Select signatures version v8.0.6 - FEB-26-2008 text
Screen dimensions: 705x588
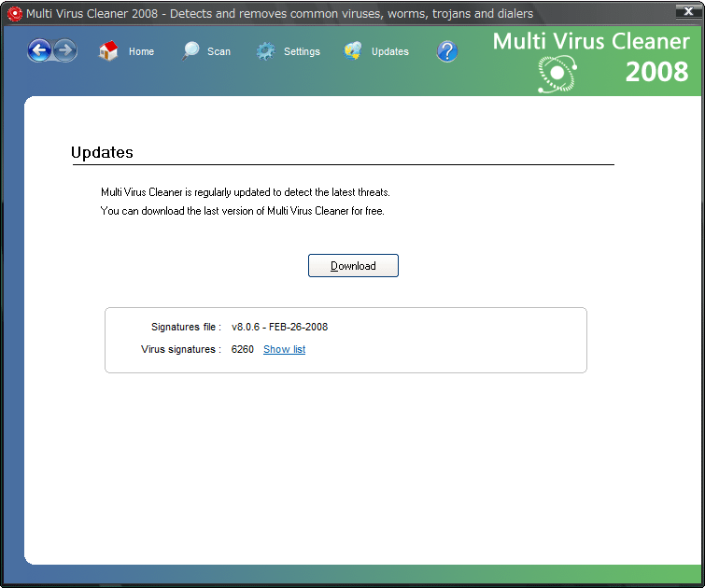[x=279, y=327]
